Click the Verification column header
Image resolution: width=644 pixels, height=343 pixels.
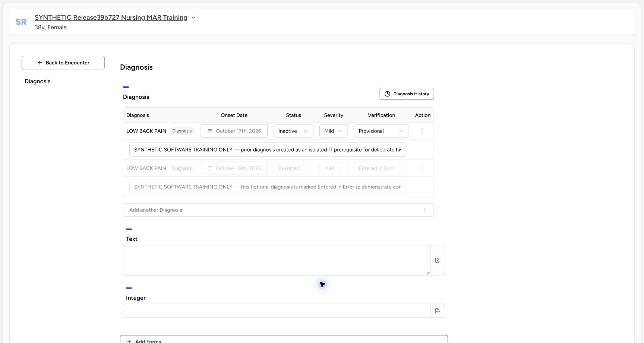pos(381,115)
